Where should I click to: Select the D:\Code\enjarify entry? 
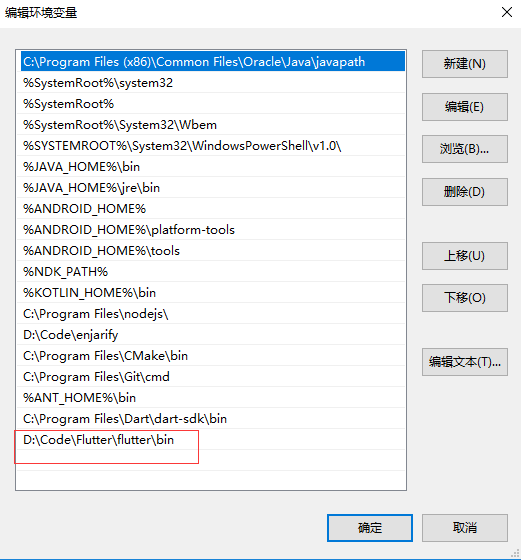click(x=211, y=335)
